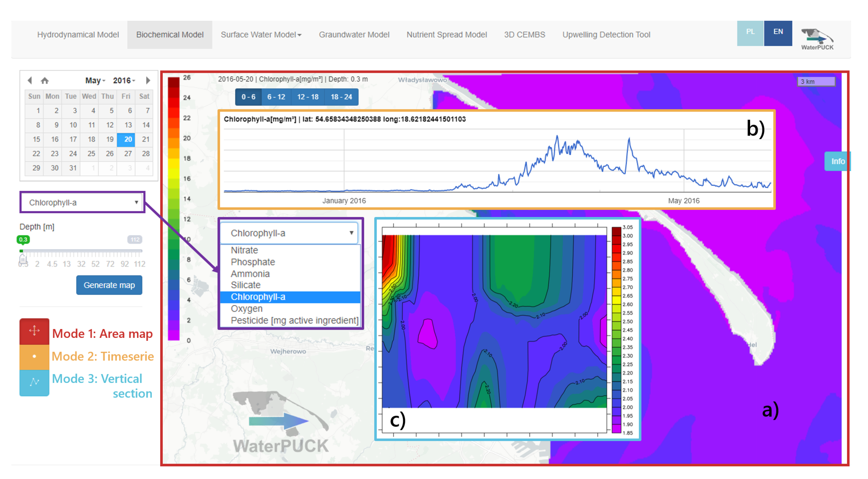This screenshot has height=479, width=868.
Task: Open the Chlorophyll-a parameter dropdown in sidebar
Action: tap(83, 202)
